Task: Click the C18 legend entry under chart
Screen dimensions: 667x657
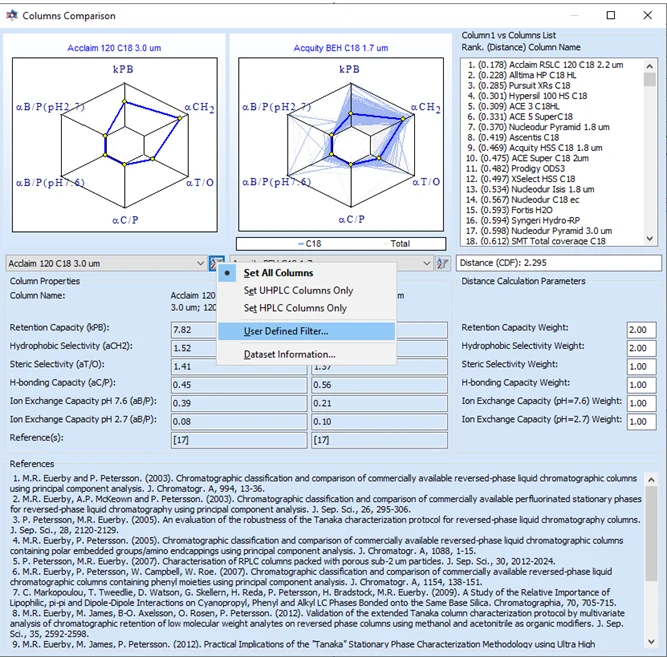Action: click(x=310, y=243)
